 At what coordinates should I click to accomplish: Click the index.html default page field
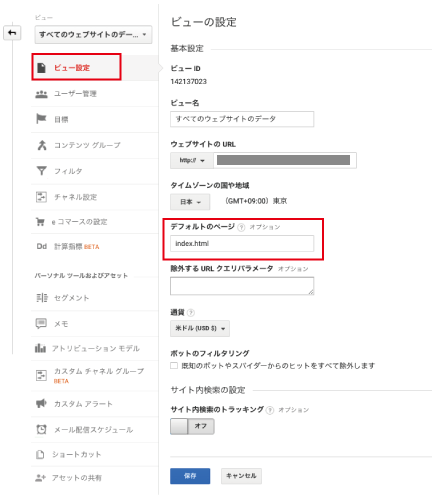pyautogui.click(x=242, y=244)
